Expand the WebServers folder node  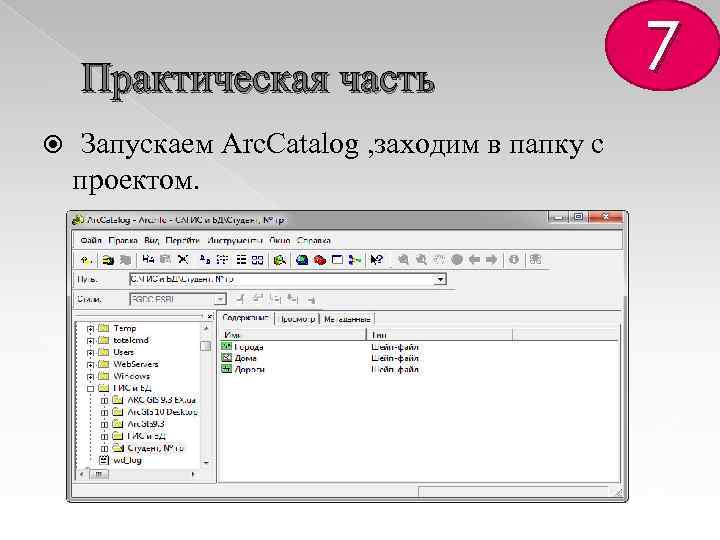coord(90,365)
